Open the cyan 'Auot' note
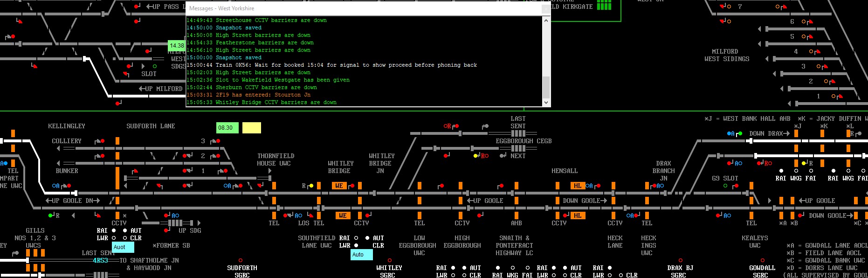Screen dimensions: 868x278 pos(123,247)
